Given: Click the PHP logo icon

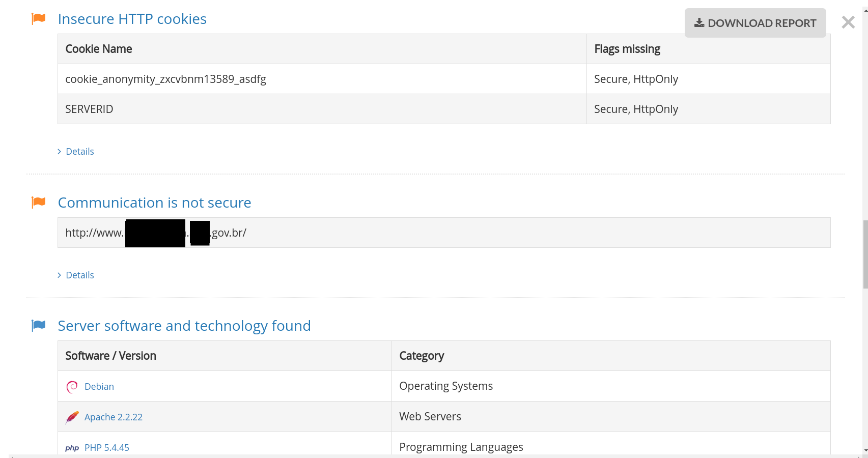Looking at the screenshot, I should click(x=72, y=448).
